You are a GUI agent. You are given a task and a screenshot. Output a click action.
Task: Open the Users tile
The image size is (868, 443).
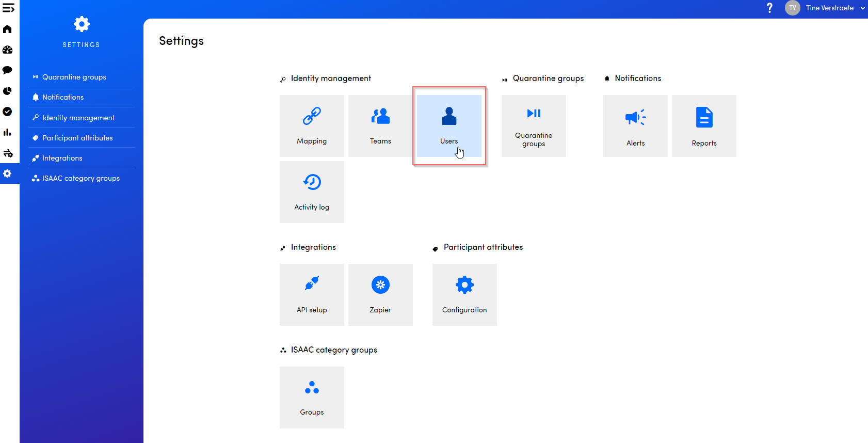449,125
